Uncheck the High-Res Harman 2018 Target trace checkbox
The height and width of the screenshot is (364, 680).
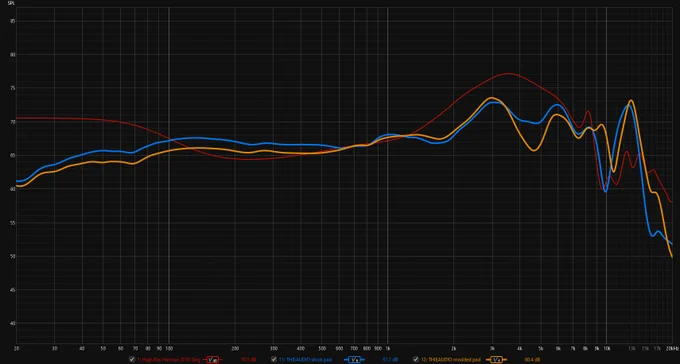coord(132,359)
